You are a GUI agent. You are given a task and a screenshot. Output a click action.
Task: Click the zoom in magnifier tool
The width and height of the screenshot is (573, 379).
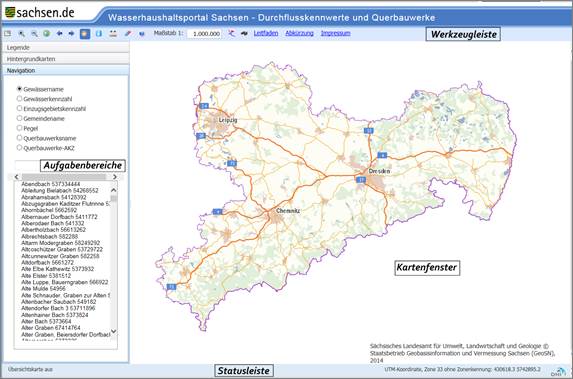22,34
